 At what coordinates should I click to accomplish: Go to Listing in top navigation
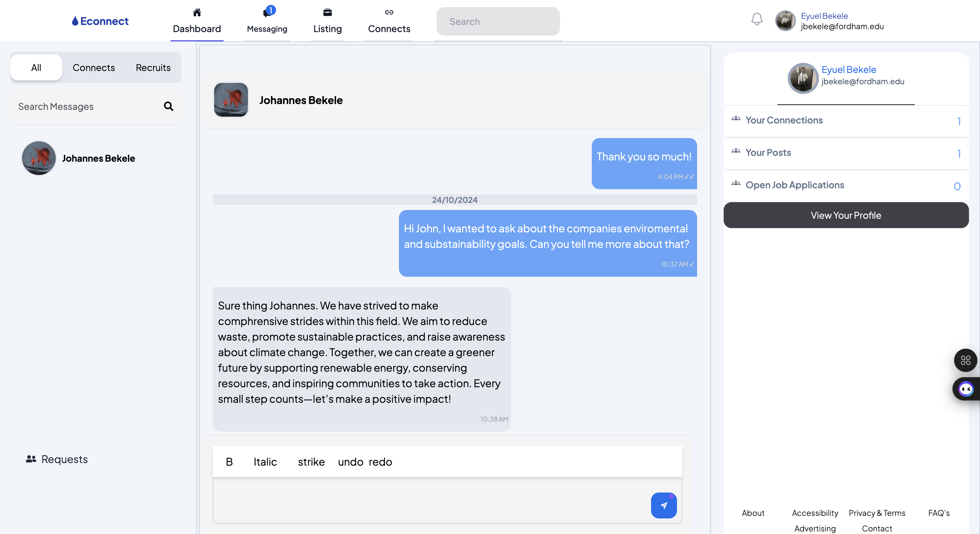pos(328,29)
